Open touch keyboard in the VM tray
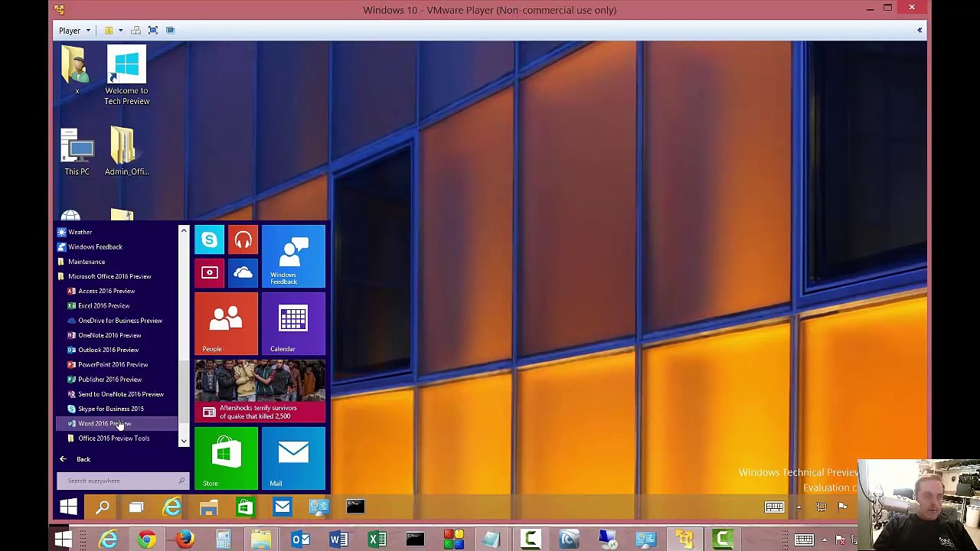 coord(774,507)
